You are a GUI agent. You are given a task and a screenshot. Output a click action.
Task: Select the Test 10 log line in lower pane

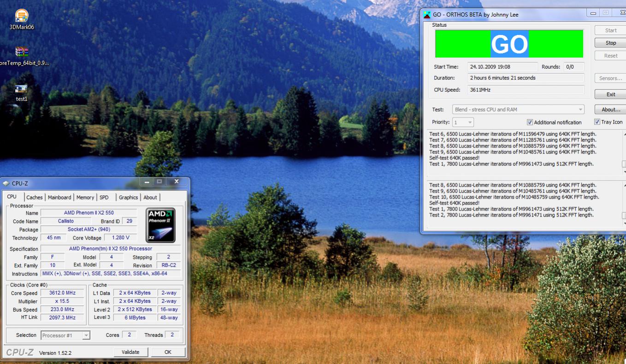point(514,197)
